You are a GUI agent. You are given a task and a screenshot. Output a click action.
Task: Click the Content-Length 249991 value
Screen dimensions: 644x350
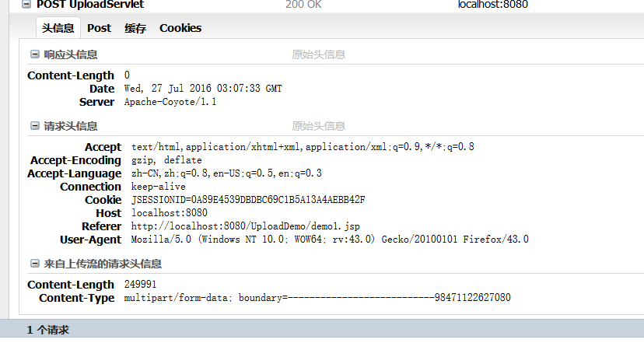click(141, 284)
